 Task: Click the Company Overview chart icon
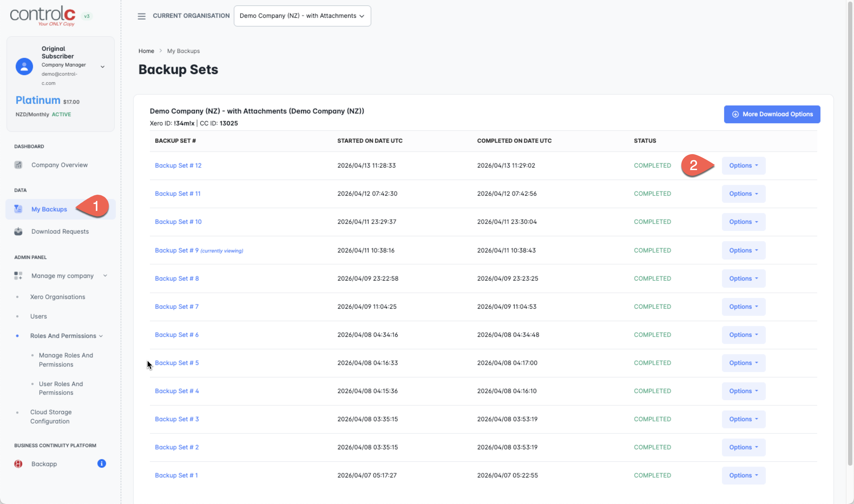(18, 165)
